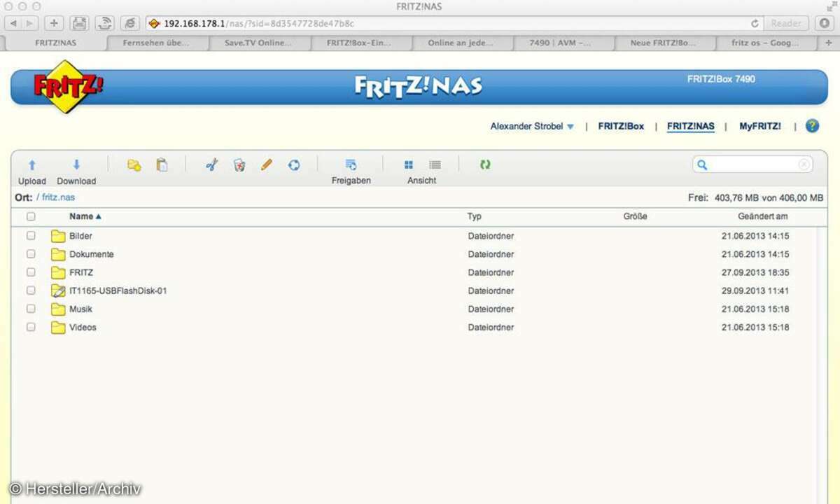Click the FRITZ! logo
Viewport: 840px width, 504px height.
pyautogui.click(x=68, y=87)
